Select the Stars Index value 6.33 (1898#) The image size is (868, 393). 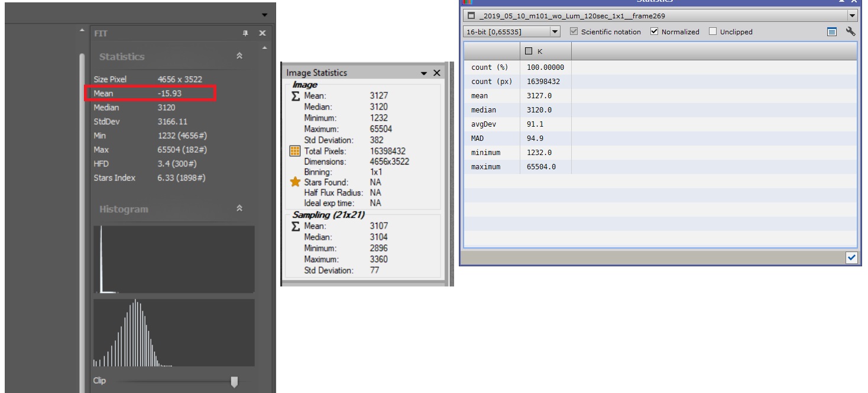[182, 178]
